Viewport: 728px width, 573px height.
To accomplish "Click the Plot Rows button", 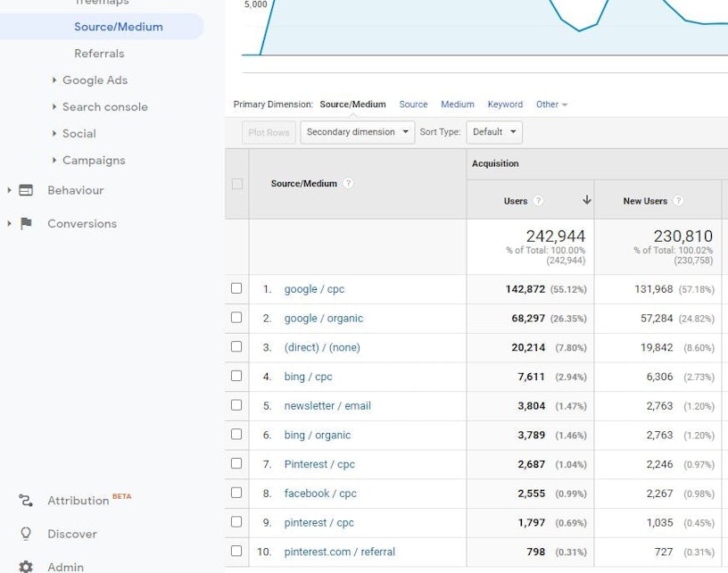I will (x=269, y=132).
